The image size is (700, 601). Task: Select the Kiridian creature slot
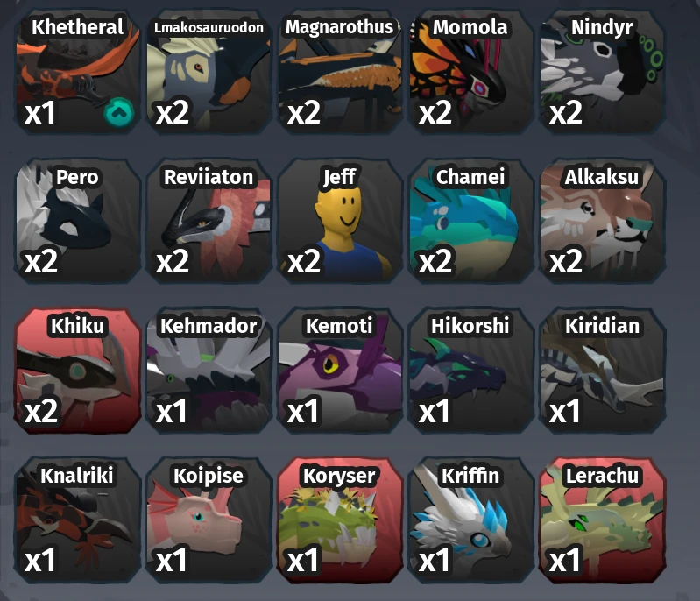click(x=602, y=371)
